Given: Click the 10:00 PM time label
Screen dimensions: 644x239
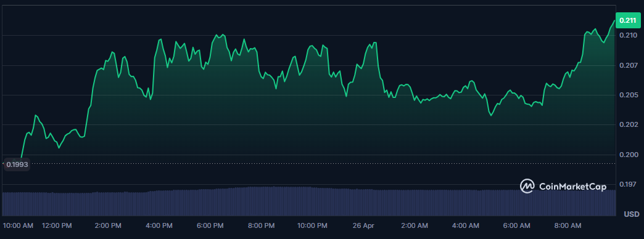Looking at the screenshot, I should [313, 226].
